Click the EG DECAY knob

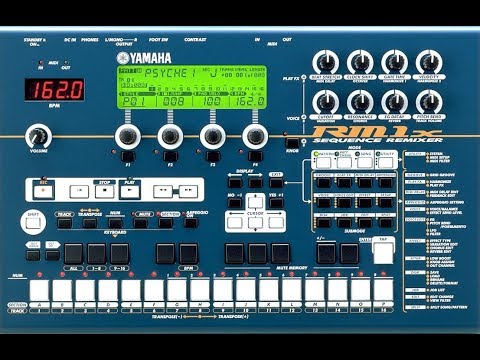(x=394, y=102)
